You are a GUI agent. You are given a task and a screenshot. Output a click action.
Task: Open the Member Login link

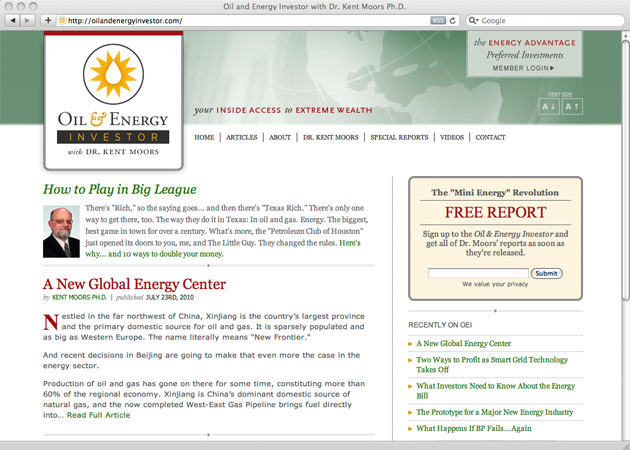523,68
